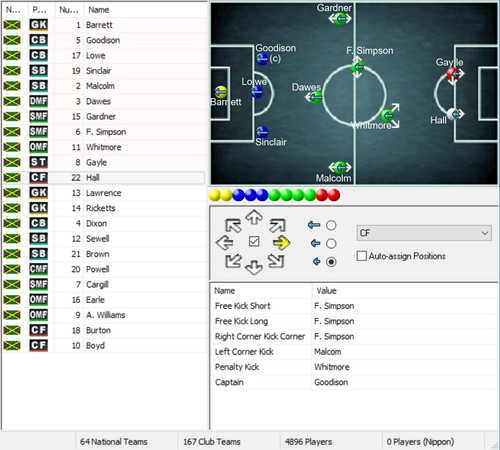This screenshot has height=450, width=500.
Task: Select the medium arrow radio button
Action: point(331,244)
